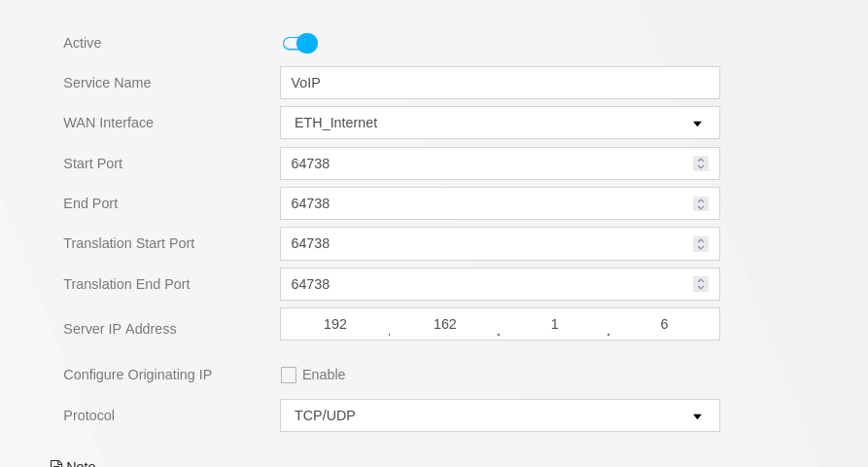Select the Translation End Port input
868x467 pixels.
[486, 284]
